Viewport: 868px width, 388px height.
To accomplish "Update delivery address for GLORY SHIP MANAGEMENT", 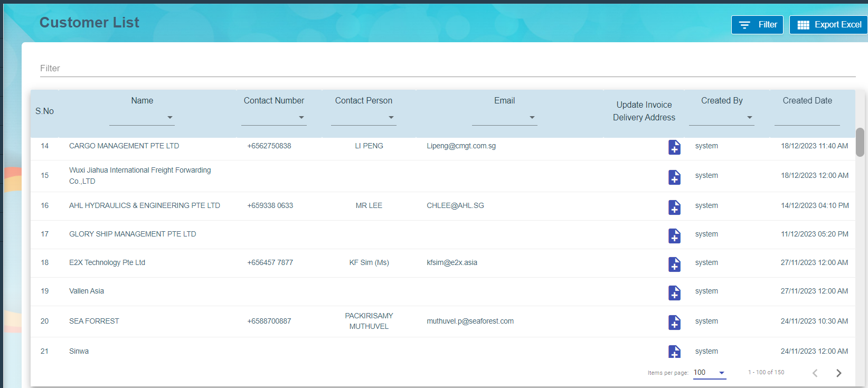I will point(674,235).
